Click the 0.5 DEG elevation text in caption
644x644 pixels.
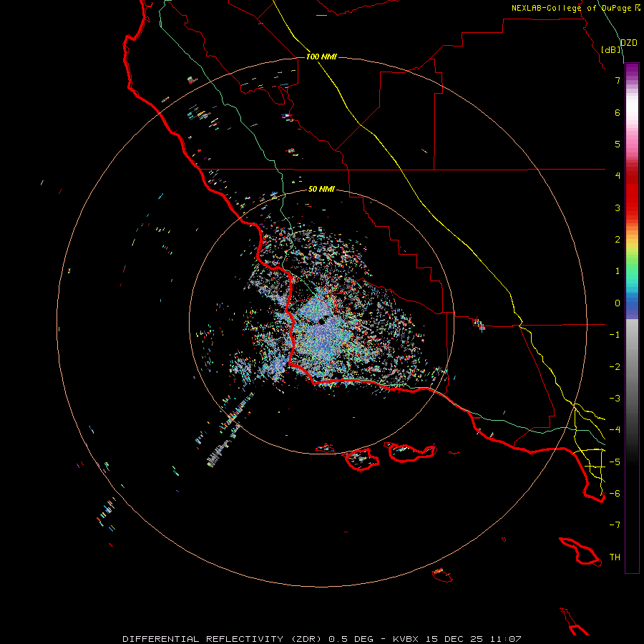click(x=351, y=639)
